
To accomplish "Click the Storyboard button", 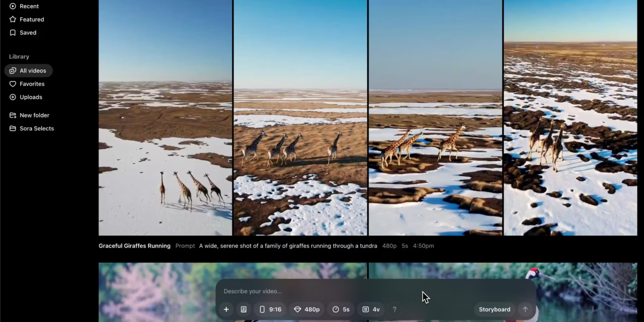I will 494,309.
